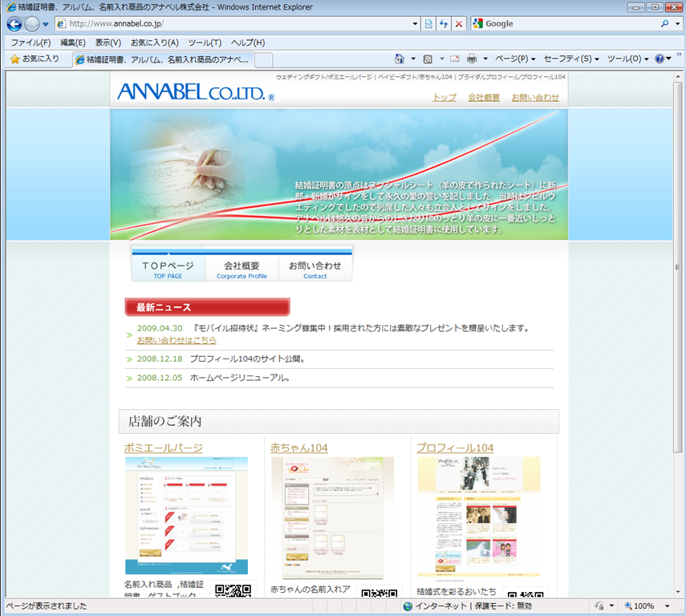This screenshot has height=616, width=686.
Task: Open the search provider dropdown arrow
Action: (x=677, y=23)
